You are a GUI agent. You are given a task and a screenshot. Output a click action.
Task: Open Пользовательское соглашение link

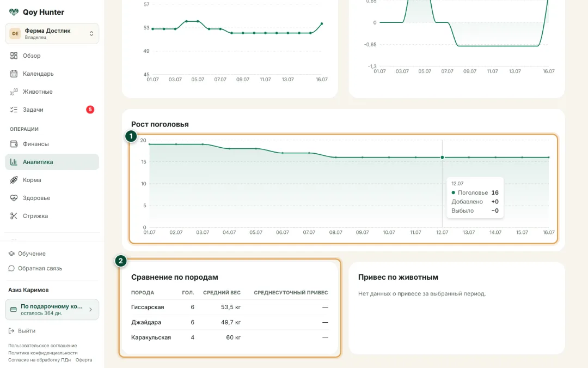42,346
